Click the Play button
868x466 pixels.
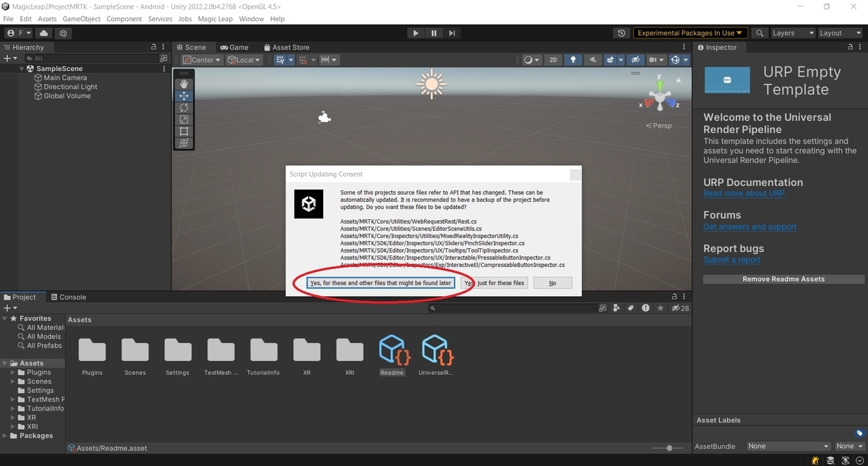coord(415,33)
